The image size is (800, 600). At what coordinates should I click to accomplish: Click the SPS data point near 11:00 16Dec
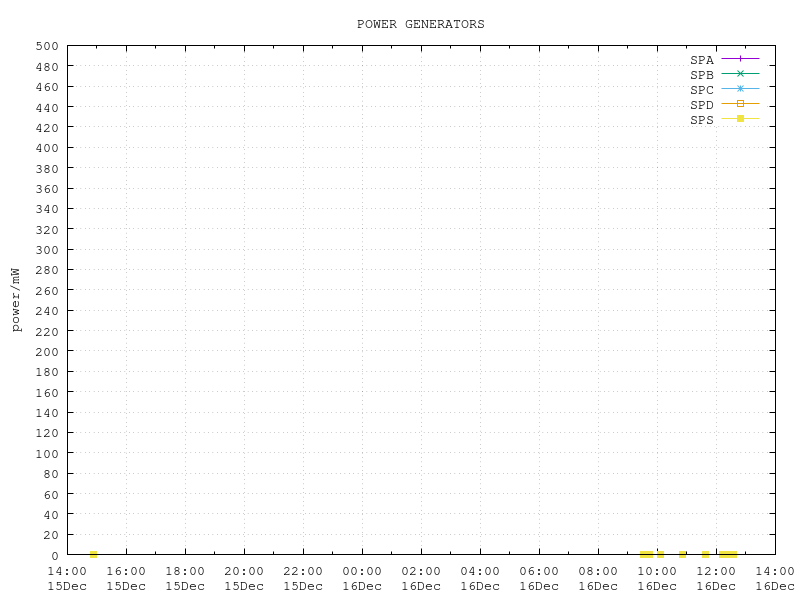[x=683, y=554]
